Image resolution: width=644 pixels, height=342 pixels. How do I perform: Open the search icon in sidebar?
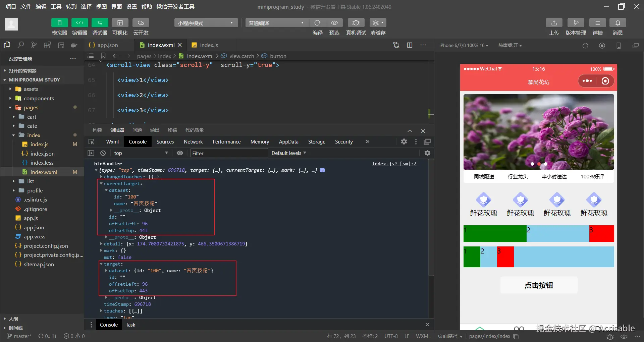(21, 45)
